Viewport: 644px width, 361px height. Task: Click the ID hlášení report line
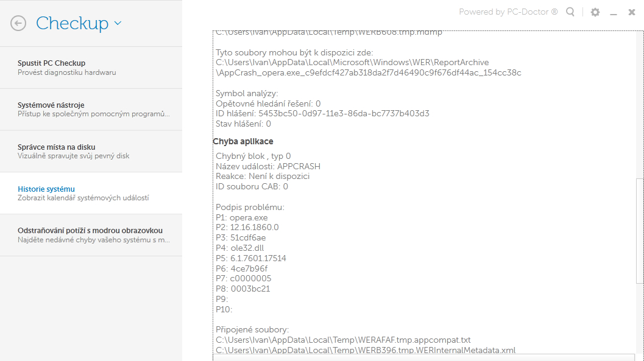tap(322, 113)
